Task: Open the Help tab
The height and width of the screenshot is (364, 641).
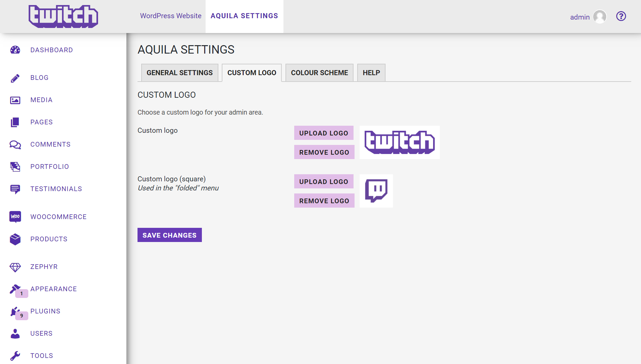Action: (371, 73)
